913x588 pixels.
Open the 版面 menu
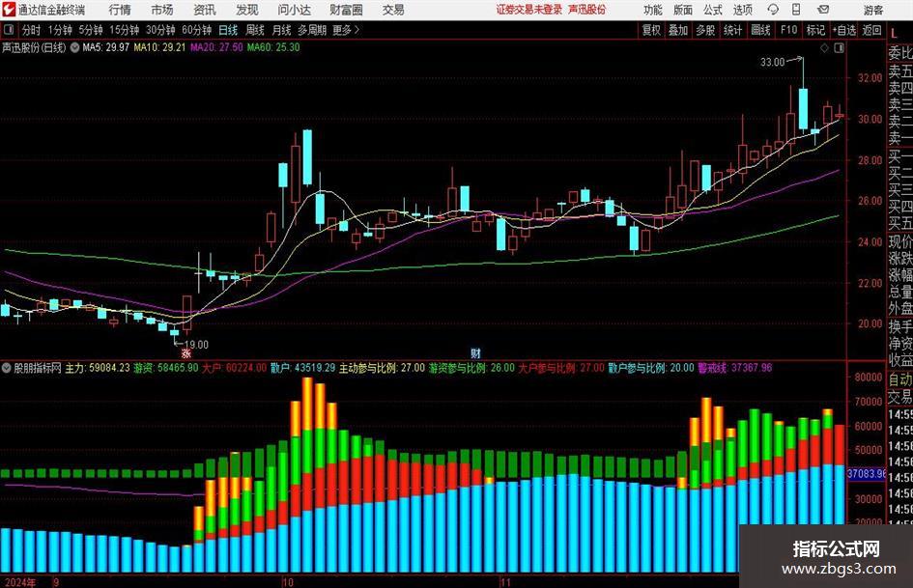point(682,10)
